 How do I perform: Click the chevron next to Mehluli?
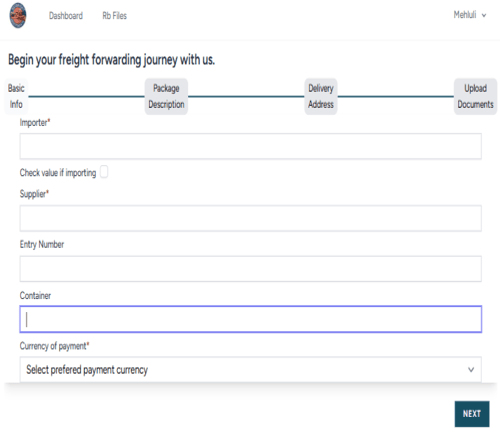(484, 15)
